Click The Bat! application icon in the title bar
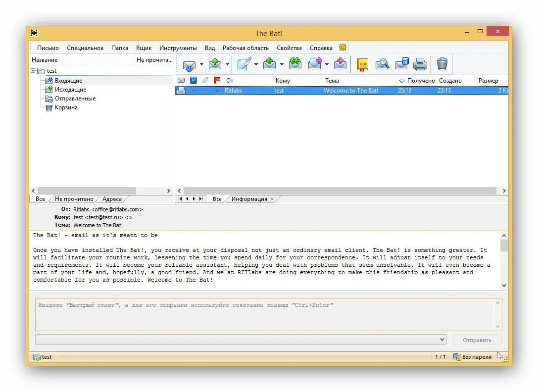Image resolution: width=538 pixels, height=392 pixels. click(x=34, y=33)
